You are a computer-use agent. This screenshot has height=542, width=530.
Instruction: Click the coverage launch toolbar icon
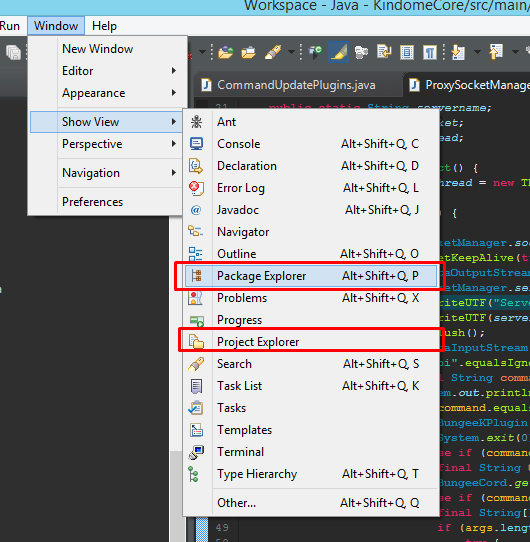[315, 52]
